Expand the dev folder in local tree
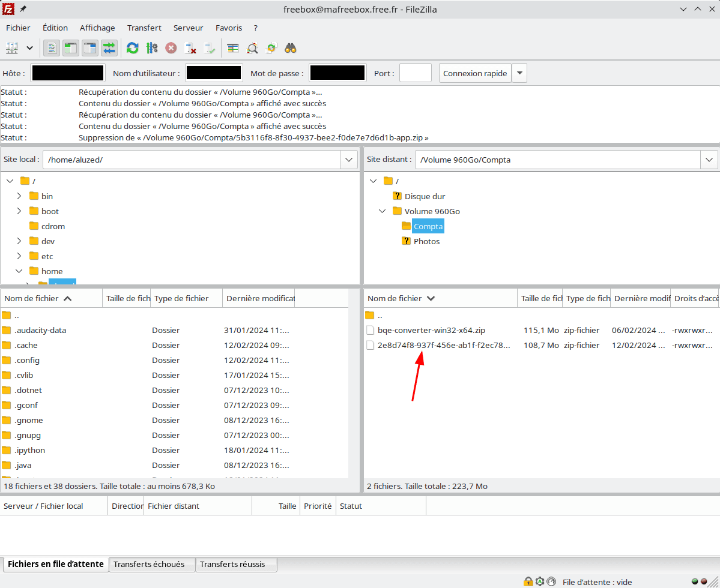 point(19,241)
